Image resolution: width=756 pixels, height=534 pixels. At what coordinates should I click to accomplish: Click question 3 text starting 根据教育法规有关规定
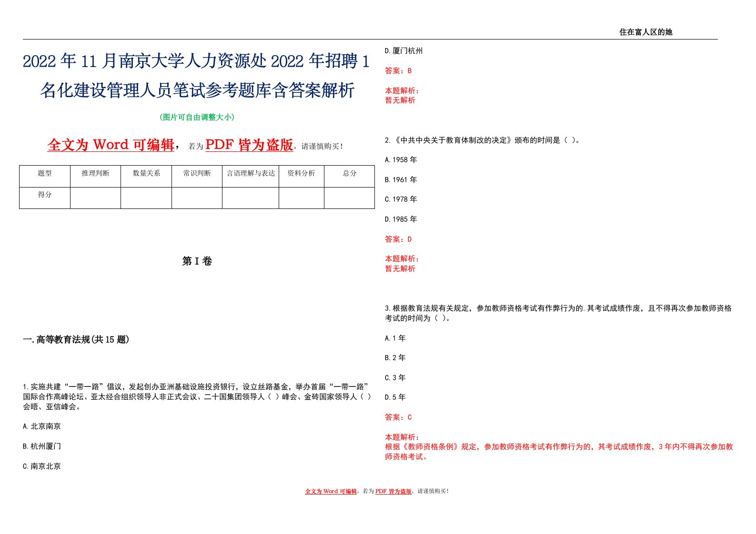pos(558,313)
